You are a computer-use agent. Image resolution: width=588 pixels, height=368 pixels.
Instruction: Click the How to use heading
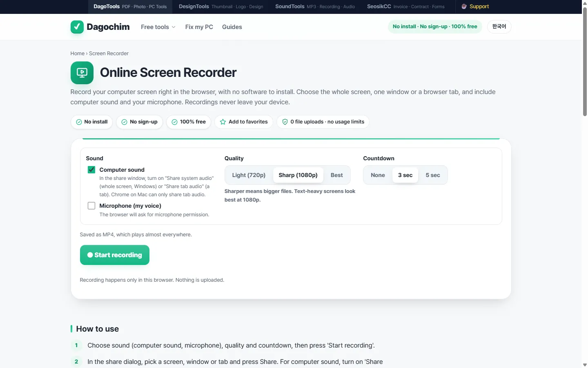[98, 329]
